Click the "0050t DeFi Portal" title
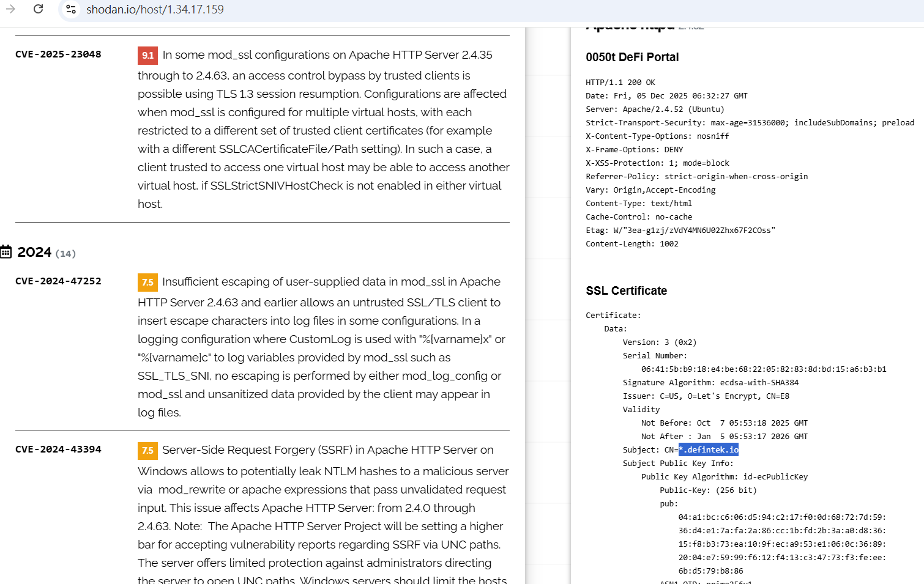This screenshot has height=584, width=924. point(632,57)
